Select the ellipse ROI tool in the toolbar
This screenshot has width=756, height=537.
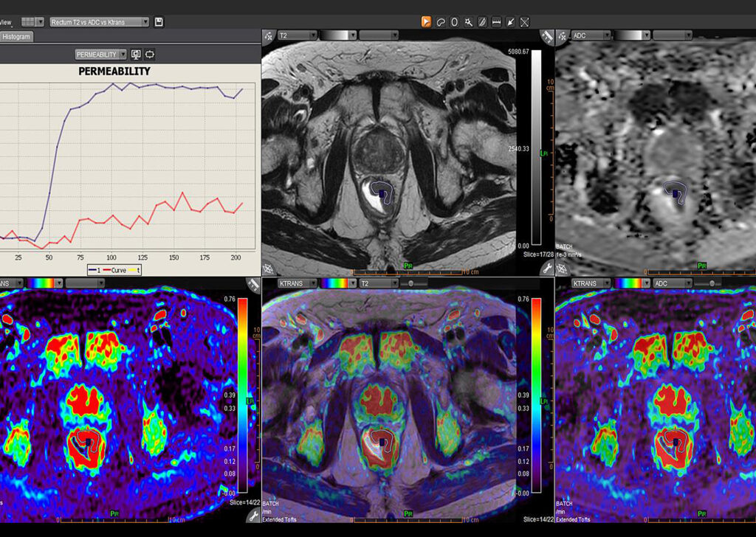click(x=453, y=21)
